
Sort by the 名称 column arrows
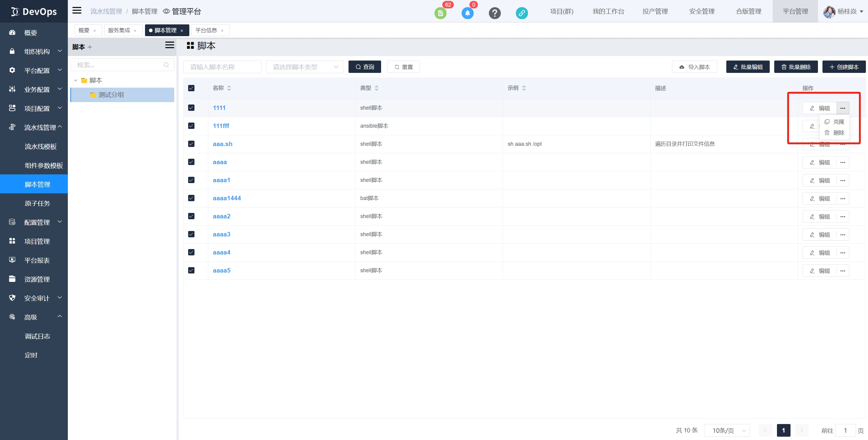point(229,88)
